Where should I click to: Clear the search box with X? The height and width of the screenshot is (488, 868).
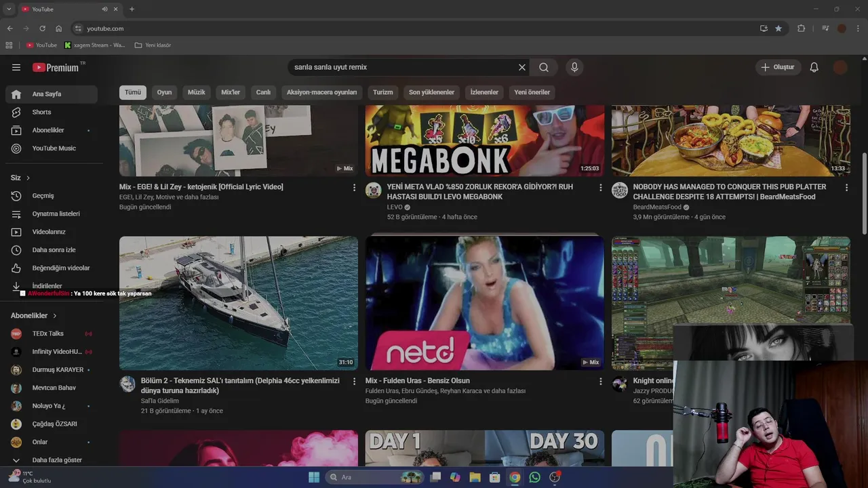[522, 67]
